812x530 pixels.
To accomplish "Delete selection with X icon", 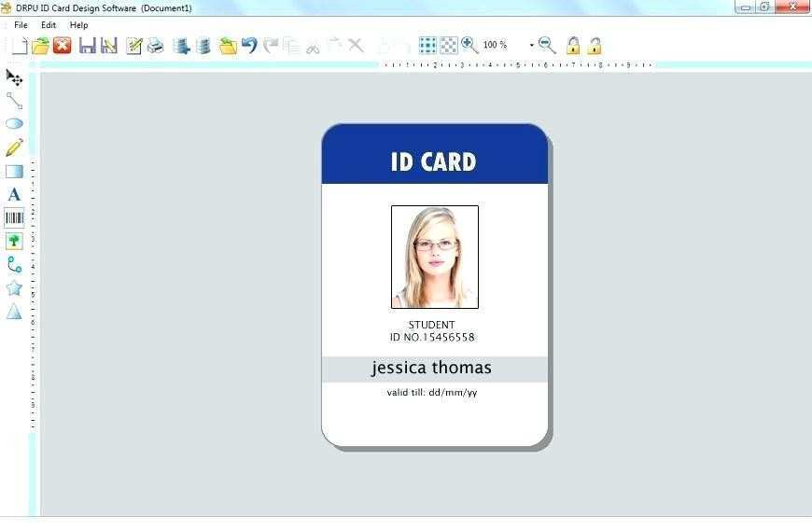I will click(x=356, y=45).
